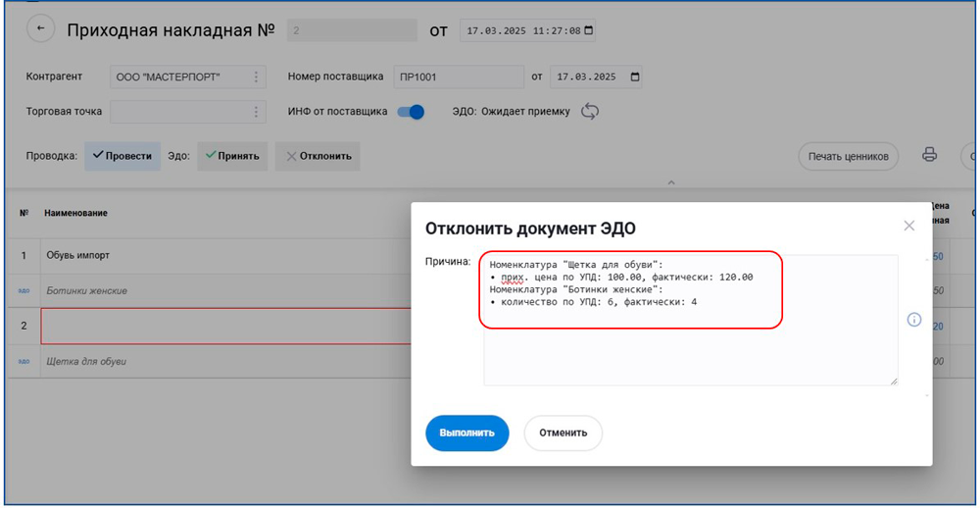
Task: Open calendar picker for invoice date-time
Action: (586, 30)
